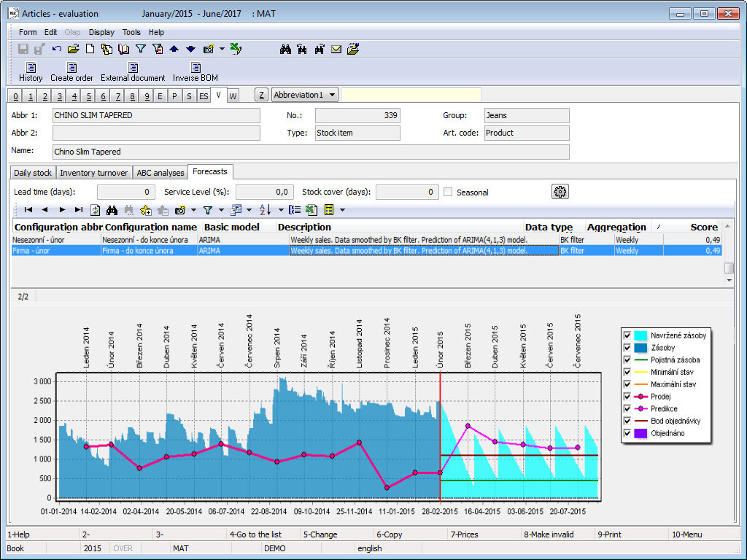Click the Create order button
This screenshot has width=747, height=560.
[71, 72]
